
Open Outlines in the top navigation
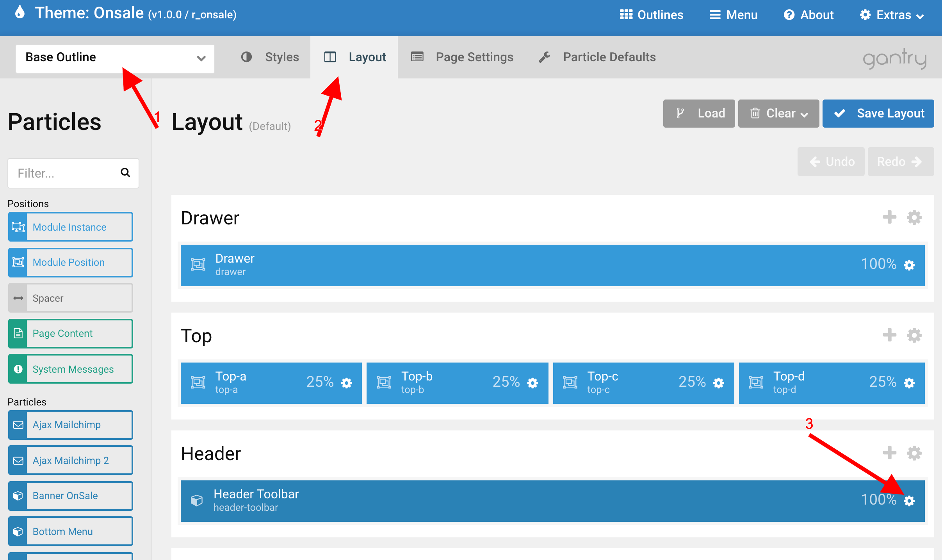coord(652,15)
